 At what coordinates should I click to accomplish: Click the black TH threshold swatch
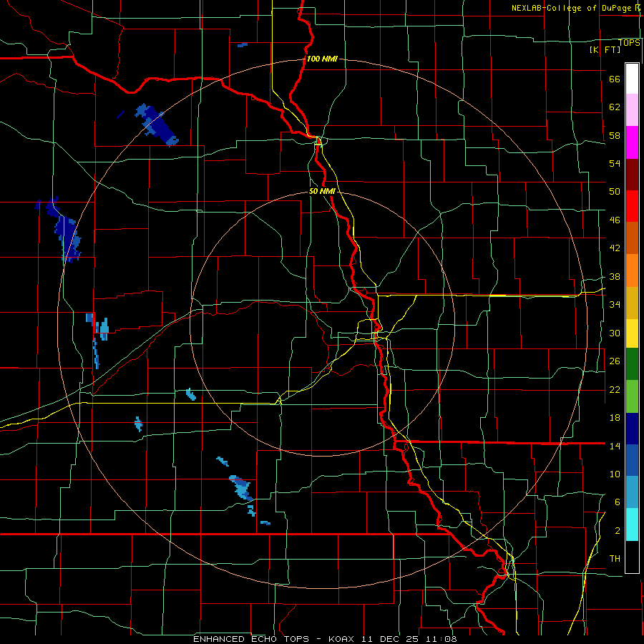pos(632,557)
